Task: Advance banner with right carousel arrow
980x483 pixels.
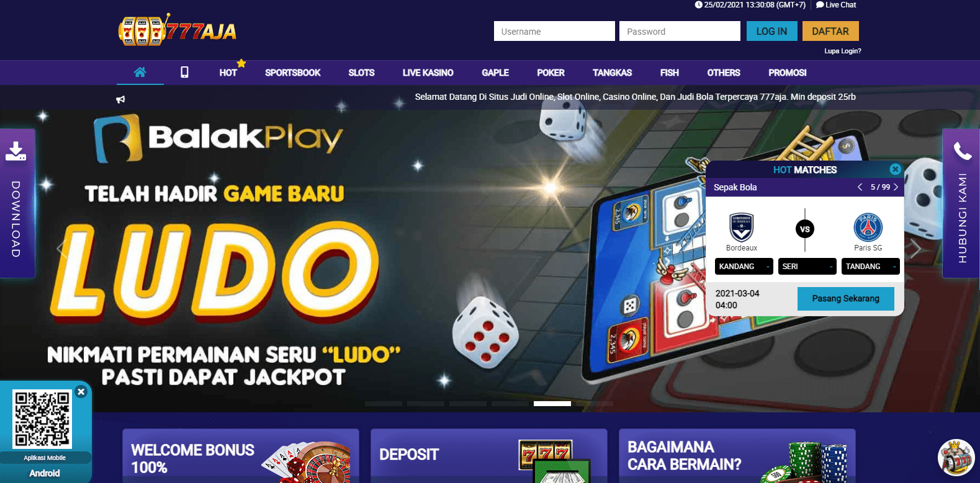Action: 915,249
